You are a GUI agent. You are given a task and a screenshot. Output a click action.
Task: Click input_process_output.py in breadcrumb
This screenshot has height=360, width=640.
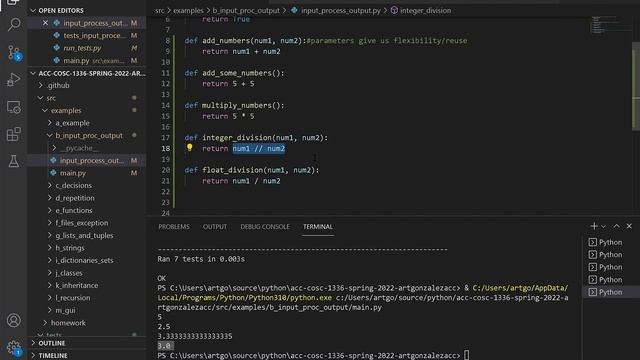(340, 11)
